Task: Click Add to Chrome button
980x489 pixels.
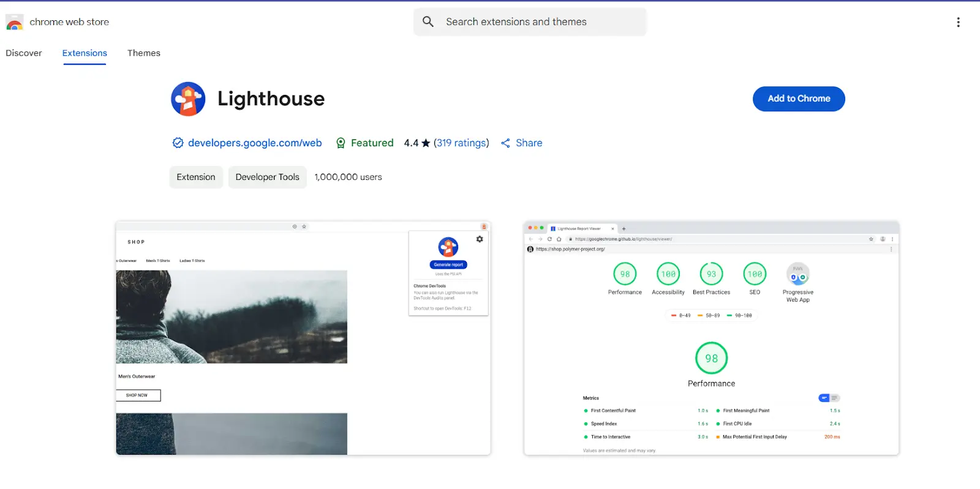Action: 799,99
